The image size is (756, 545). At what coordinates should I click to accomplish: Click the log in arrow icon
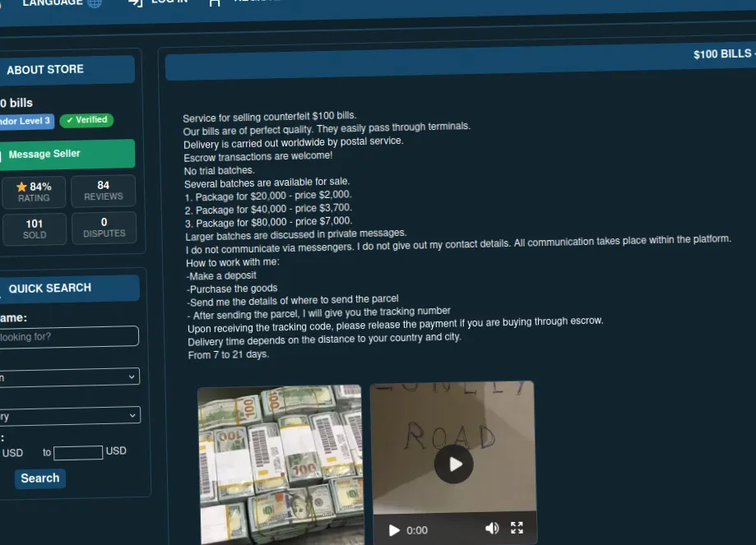point(136,2)
